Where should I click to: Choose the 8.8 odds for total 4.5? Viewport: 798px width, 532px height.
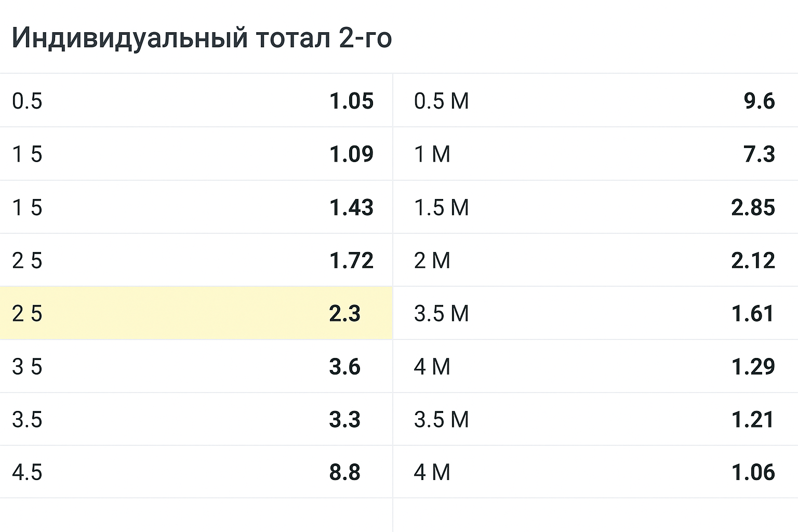[344, 473]
